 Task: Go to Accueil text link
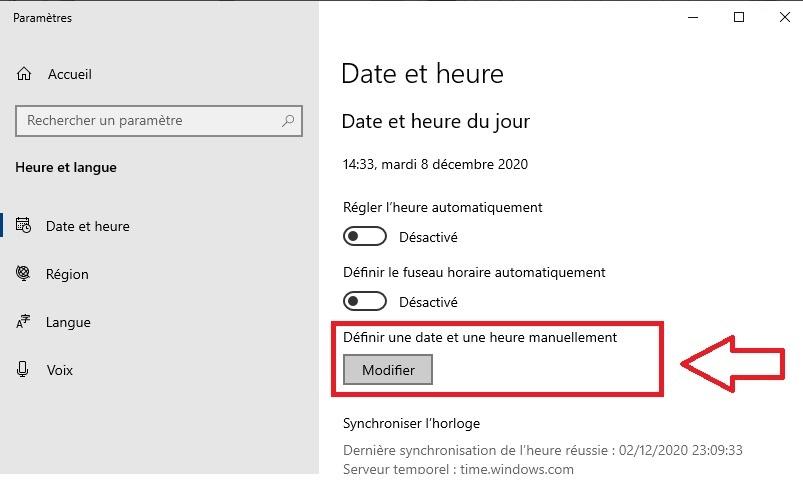[x=70, y=74]
